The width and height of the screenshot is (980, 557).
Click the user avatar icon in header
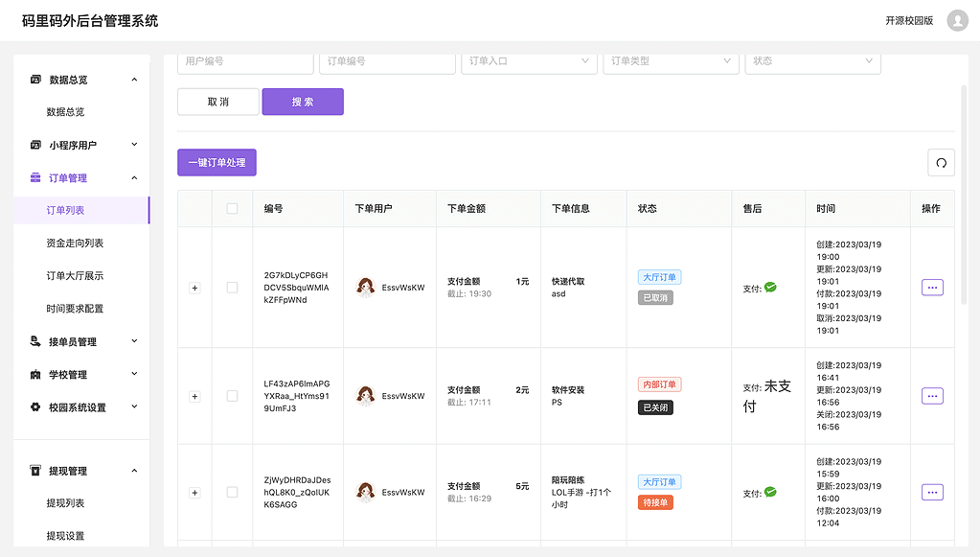click(x=957, y=21)
